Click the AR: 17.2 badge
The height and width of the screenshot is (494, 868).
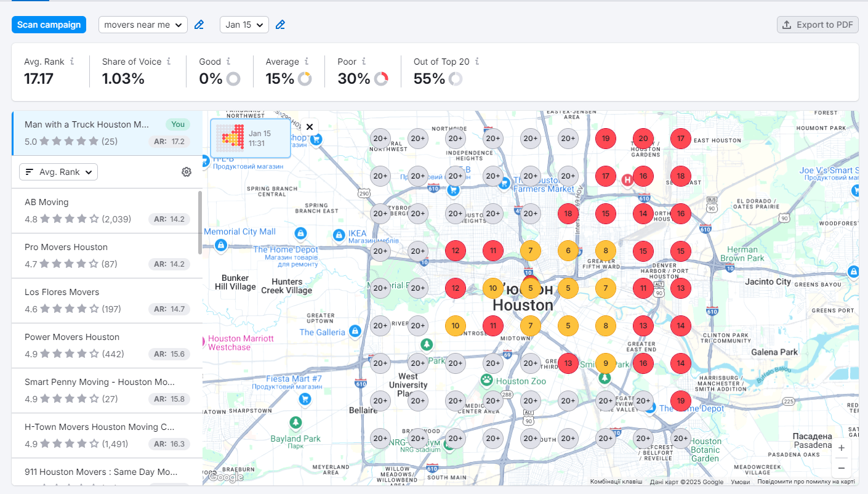[x=169, y=142]
